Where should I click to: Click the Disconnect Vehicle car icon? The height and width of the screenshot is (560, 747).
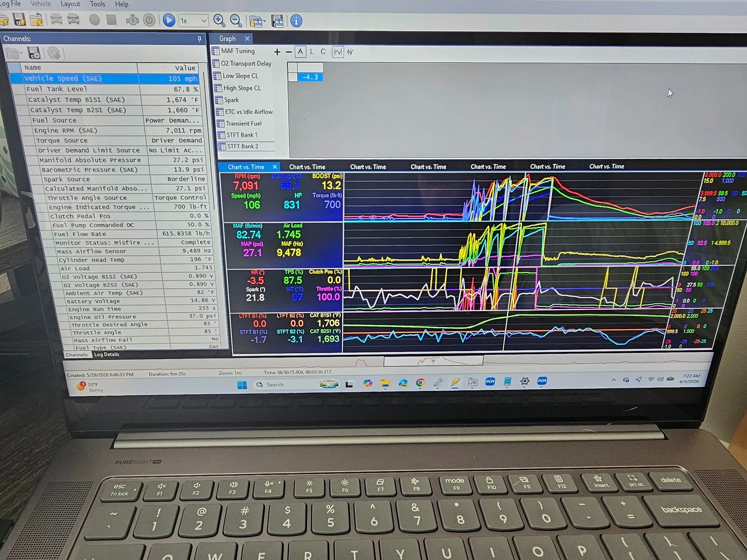74,19
